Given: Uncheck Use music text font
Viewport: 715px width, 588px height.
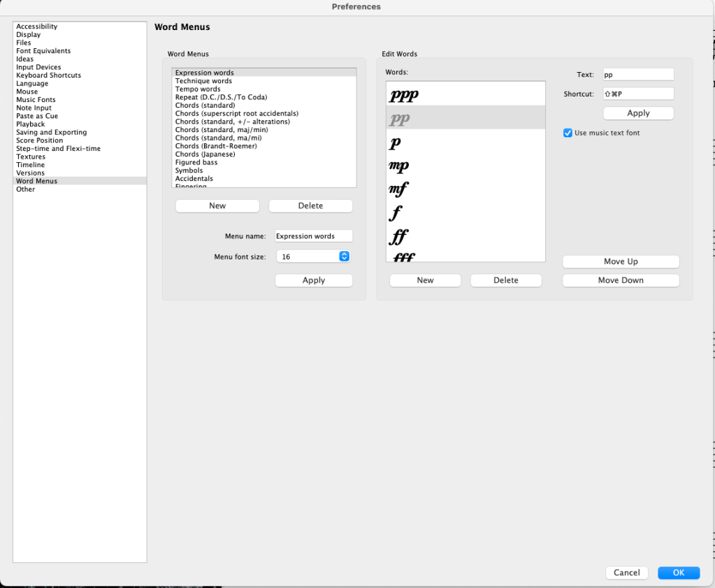Looking at the screenshot, I should point(568,133).
